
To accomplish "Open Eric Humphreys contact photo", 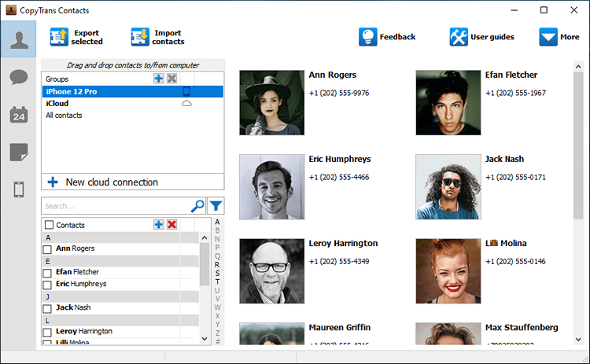I will click(271, 187).
